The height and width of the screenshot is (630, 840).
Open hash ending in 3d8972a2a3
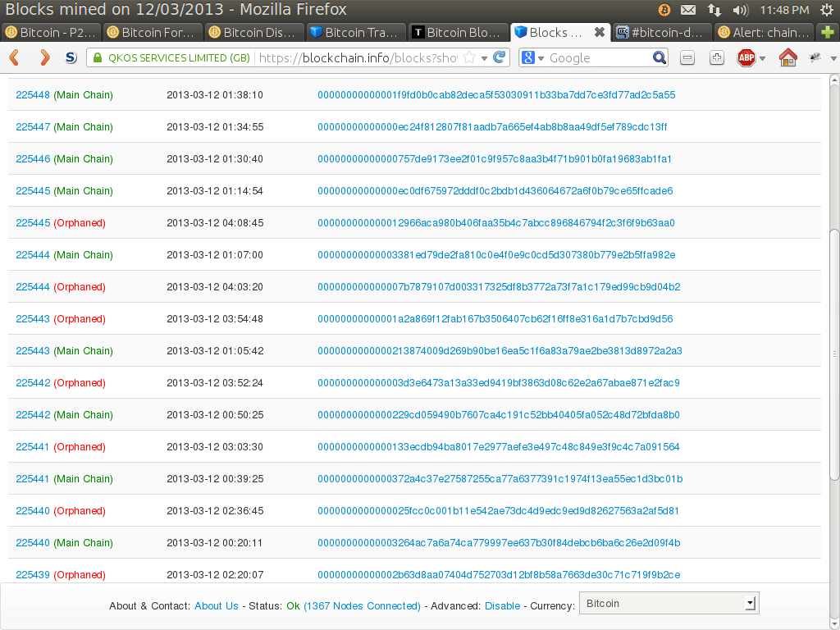click(x=500, y=351)
